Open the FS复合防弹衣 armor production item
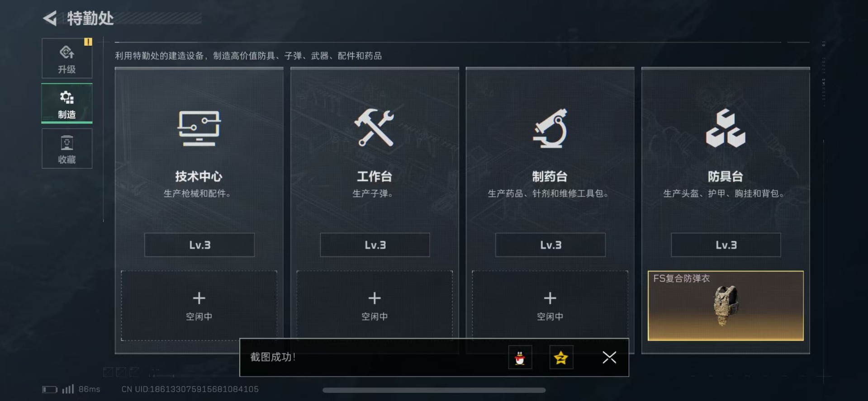Screen dimensions: 868x401 coord(726,306)
